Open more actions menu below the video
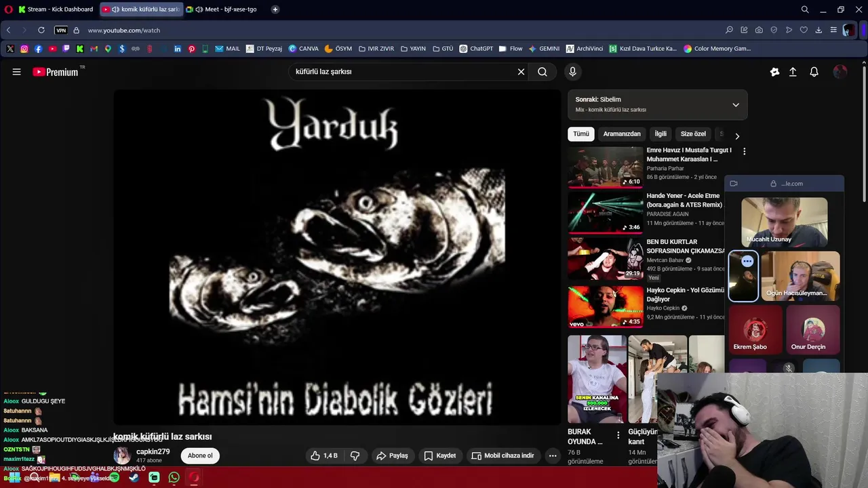The height and width of the screenshot is (488, 868). point(553,455)
